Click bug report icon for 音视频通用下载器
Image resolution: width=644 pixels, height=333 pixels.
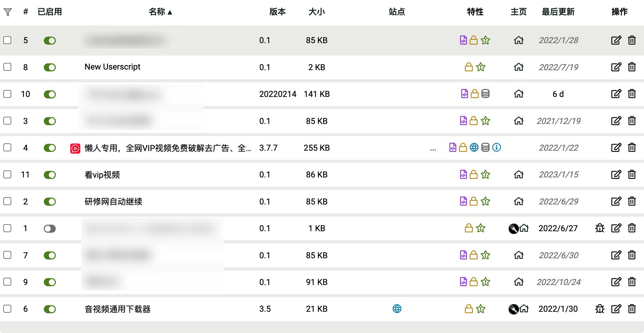600,309
